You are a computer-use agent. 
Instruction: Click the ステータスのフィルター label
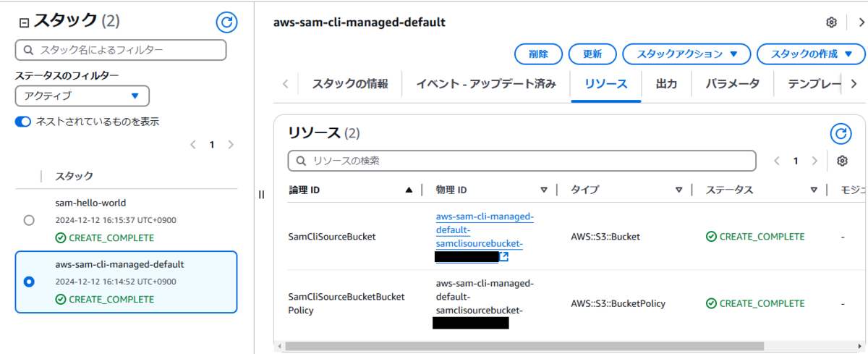tap(67, 75)
